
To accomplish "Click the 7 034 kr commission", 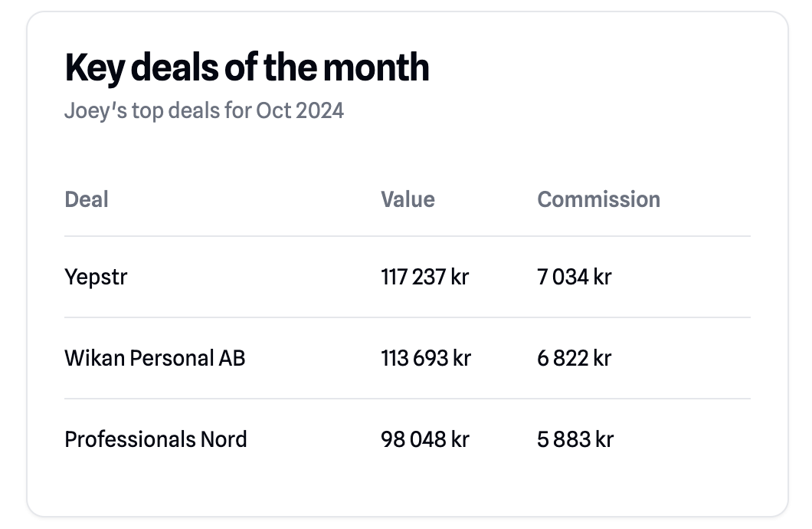I will pyautogui.click(x=574, y=277).
